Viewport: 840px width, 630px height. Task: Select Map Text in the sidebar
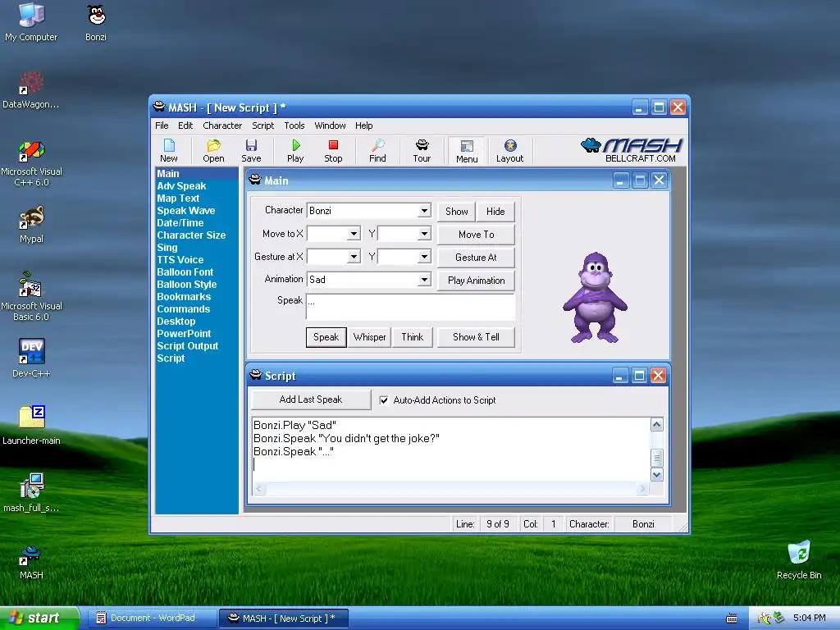point(178,199)
